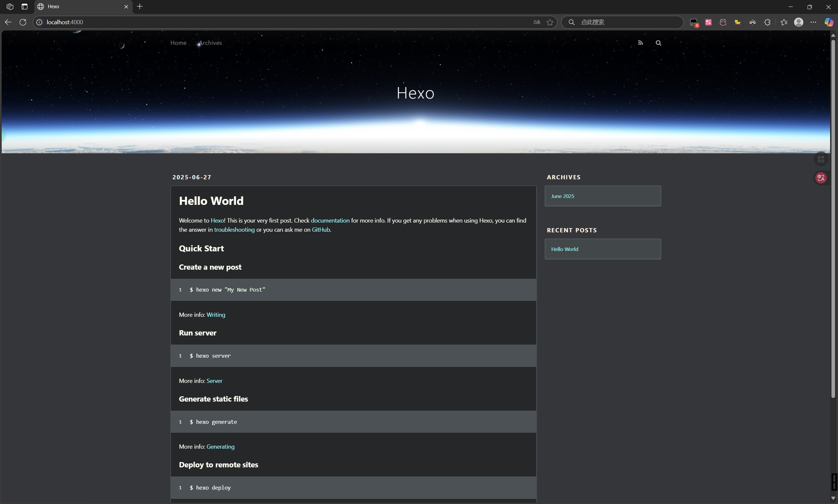The width and height of the screenshot is (838, 504).
Task: Follow the Hexo link in welcome text
Action: pos(217,220)
